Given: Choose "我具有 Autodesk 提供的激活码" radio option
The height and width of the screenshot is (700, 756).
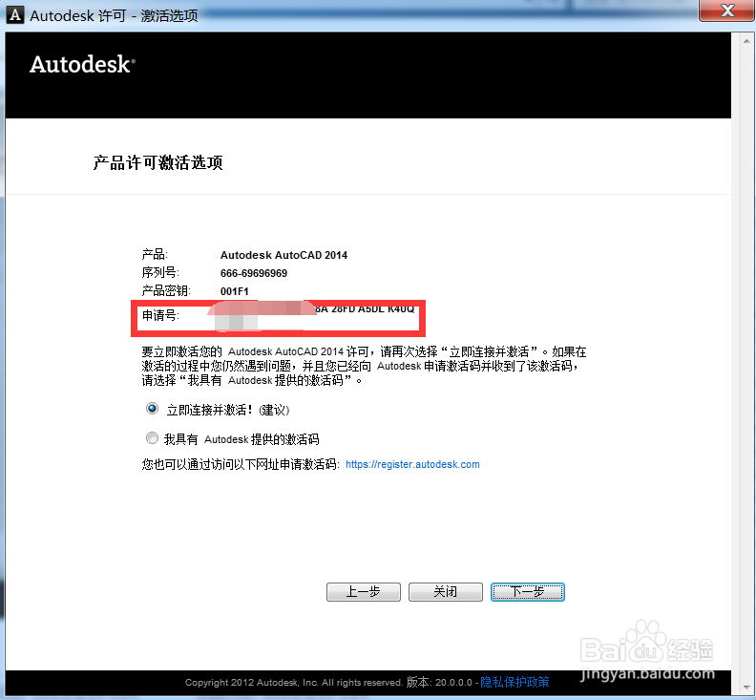Looking at the screenshot, I should (152, 438).
